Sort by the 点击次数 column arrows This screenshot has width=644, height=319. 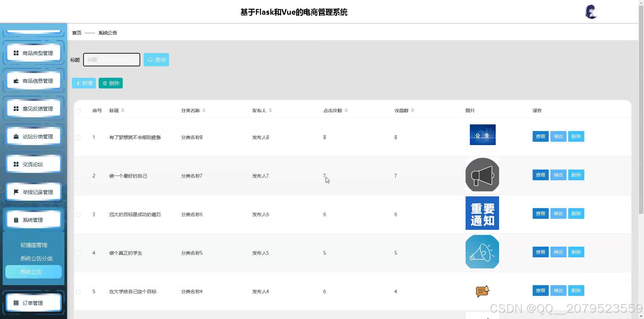346,111
